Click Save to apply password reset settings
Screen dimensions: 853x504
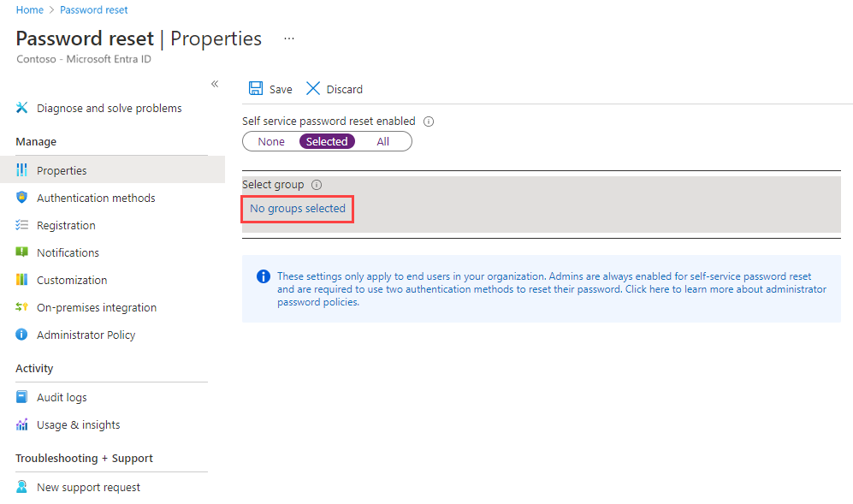(270, 88)
